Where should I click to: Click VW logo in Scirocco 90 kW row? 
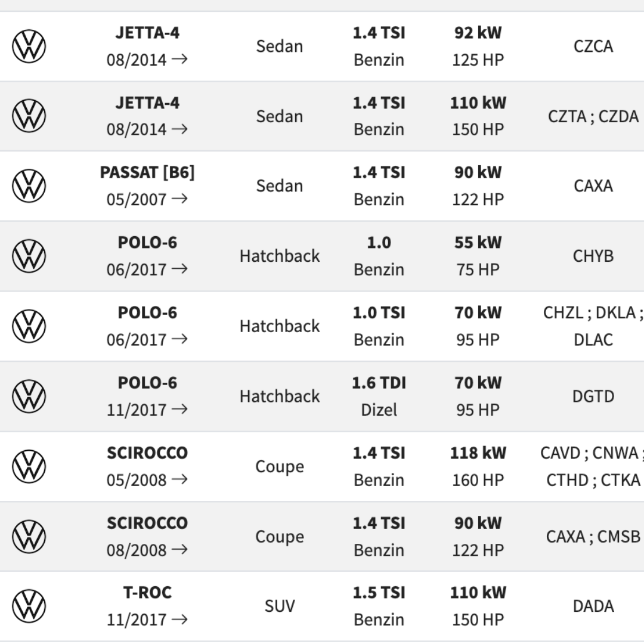point(29,537)
